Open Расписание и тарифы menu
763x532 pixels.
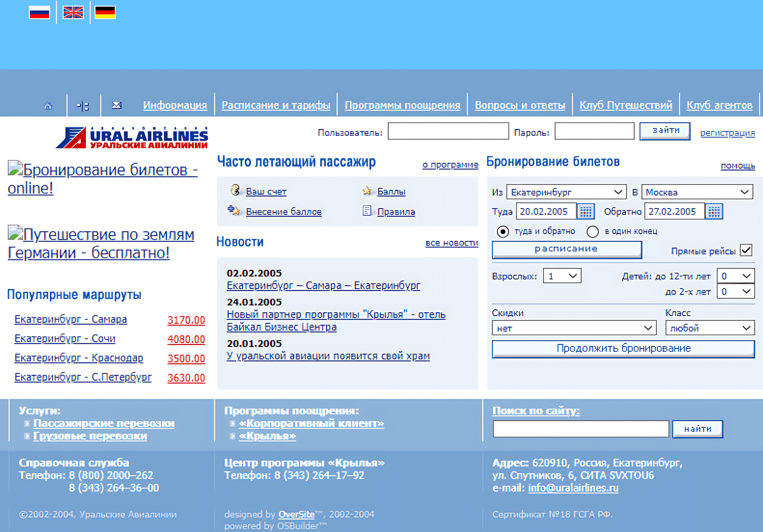point(276,105)
